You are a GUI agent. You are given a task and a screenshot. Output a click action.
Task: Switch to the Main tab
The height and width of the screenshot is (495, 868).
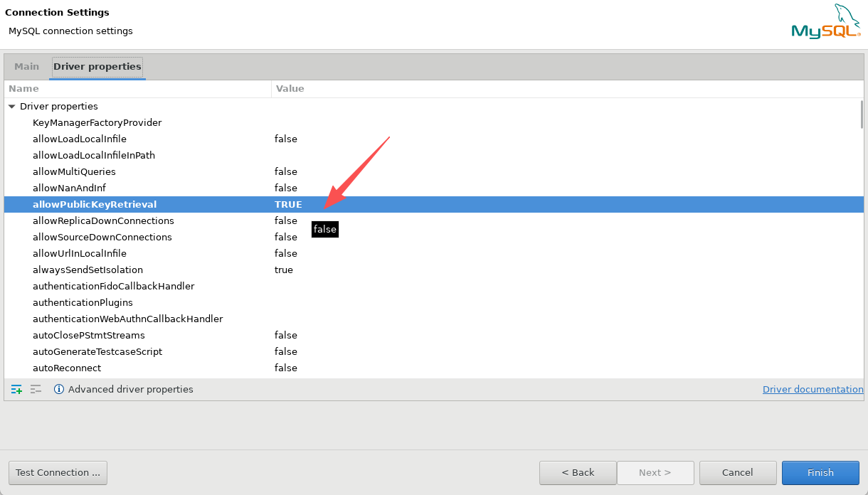(27, 66)
